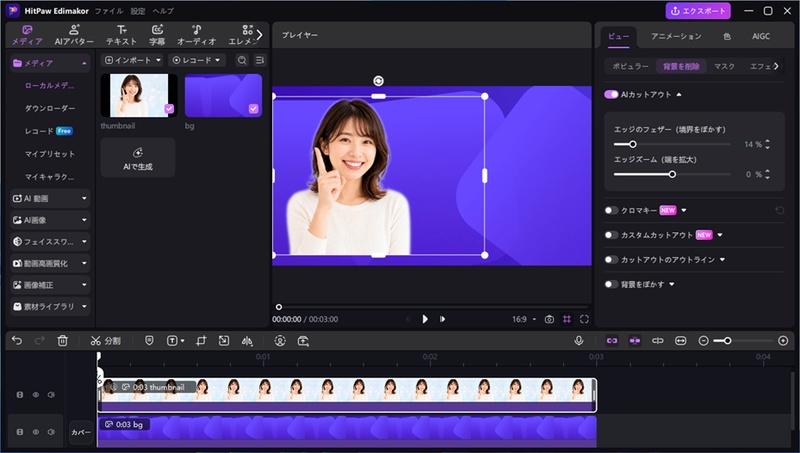
Task: Reset chroma key settings icon
Action: (780, 210)
